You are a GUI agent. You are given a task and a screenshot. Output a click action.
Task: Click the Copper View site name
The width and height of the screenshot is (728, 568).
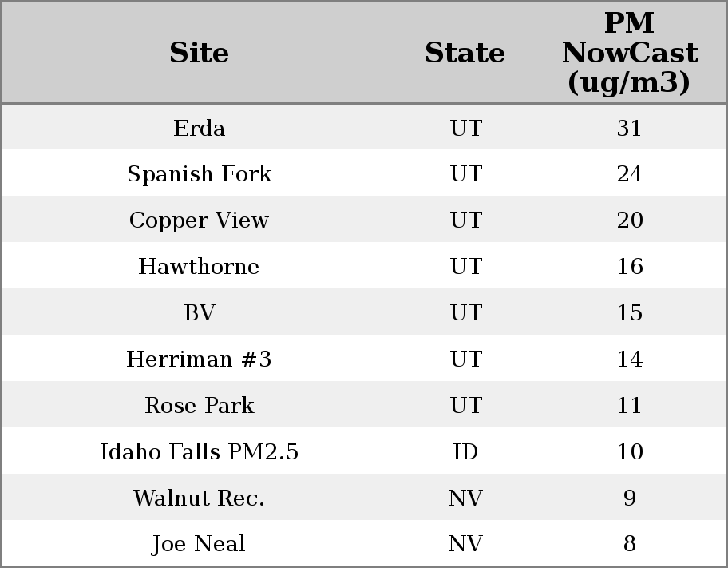tap(199, 220)
